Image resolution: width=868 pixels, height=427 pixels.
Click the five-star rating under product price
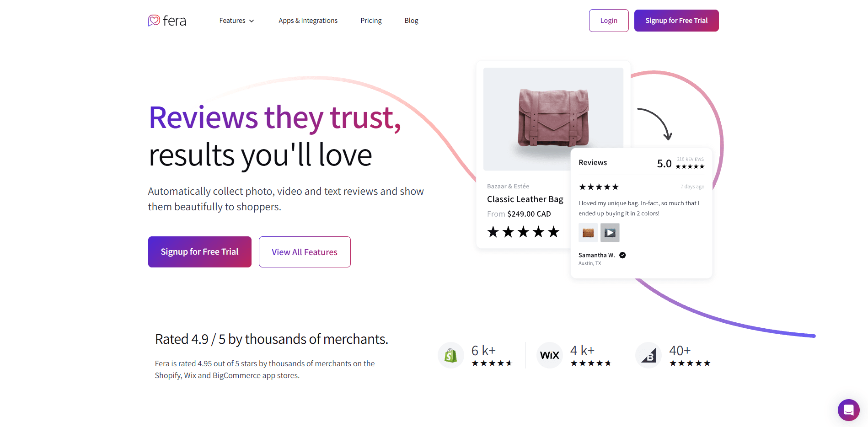click(x=523, y=232)
